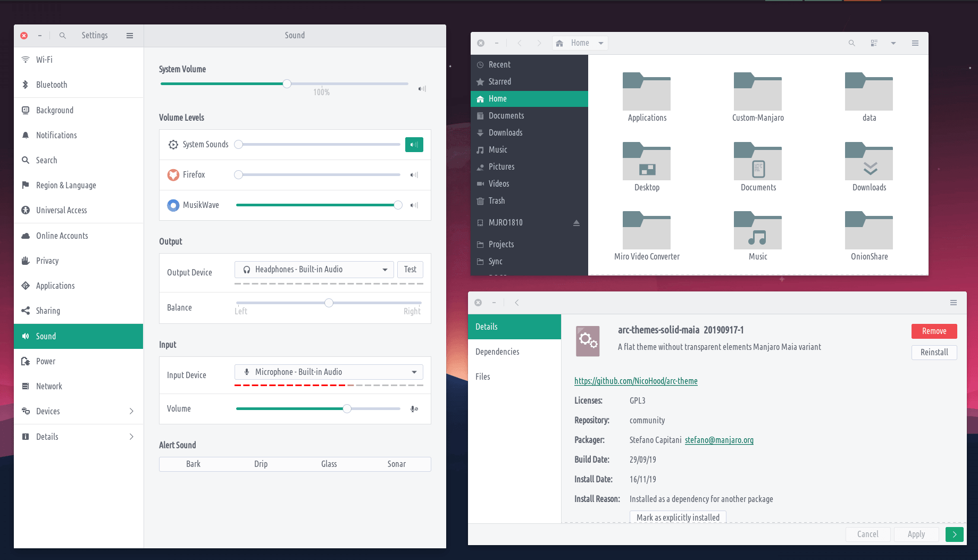This screenshot has height=560, width=978.
Task: Open the Settings hamburger menu
Action: 130,36
